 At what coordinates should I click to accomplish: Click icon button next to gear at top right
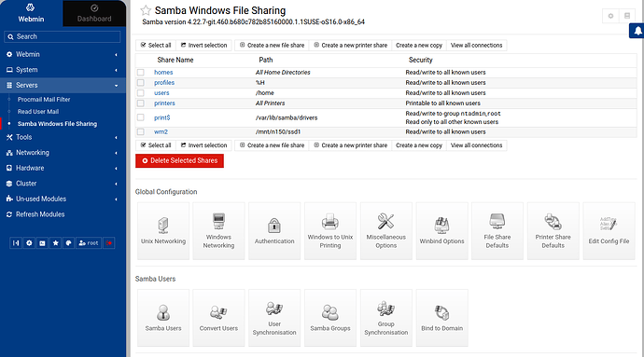click(627, 16)
